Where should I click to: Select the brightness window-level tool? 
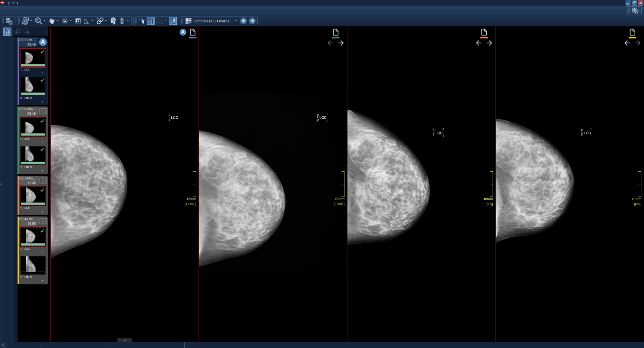(x=65, y=21)
